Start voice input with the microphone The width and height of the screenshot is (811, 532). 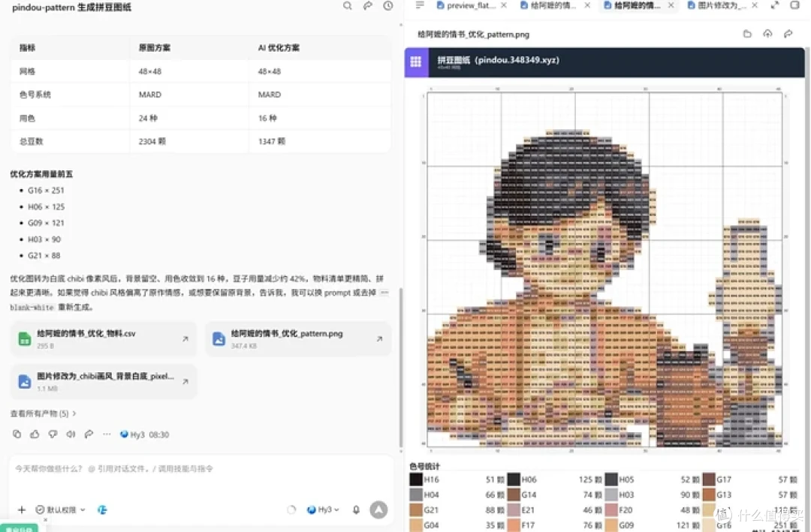357,509
